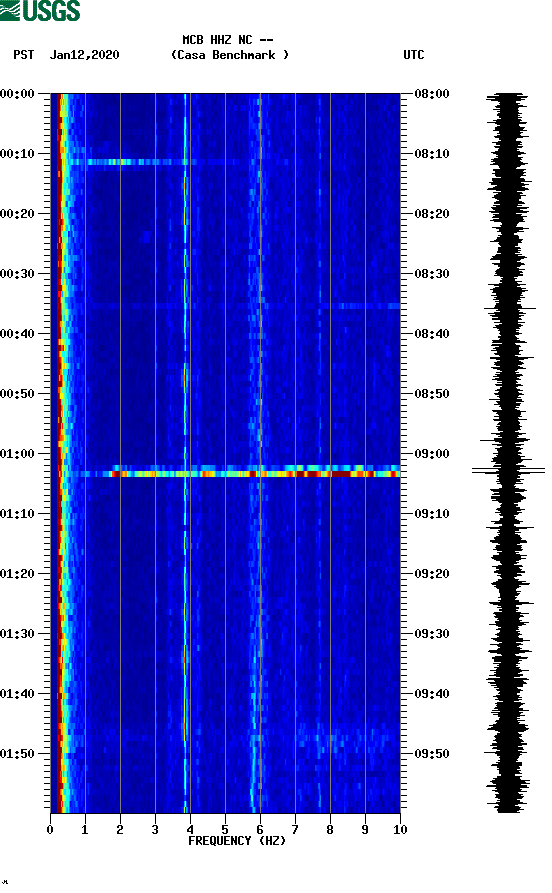
Task: Click frequency axis tick label '10'
Action: (x=400, y=830)
